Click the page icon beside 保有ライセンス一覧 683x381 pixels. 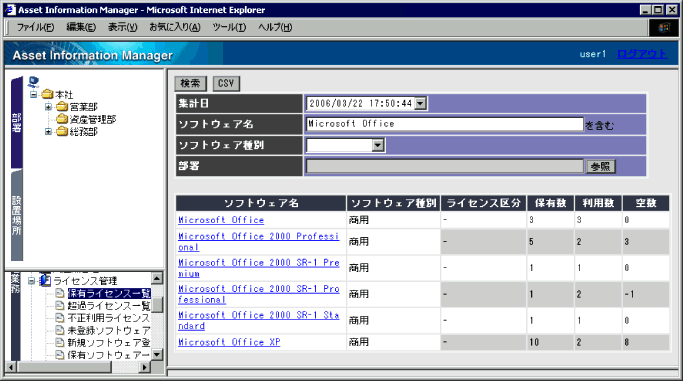coord(60,293)
